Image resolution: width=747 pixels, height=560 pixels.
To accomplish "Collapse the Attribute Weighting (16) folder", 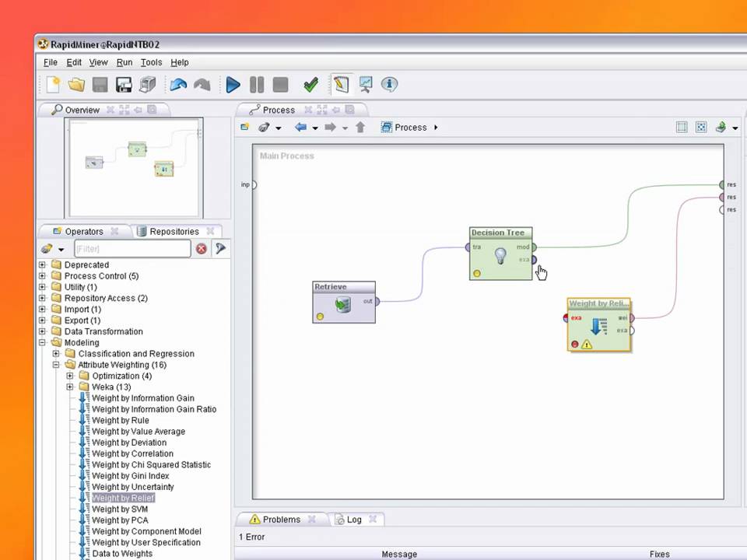I will click(x=56, y=365).
